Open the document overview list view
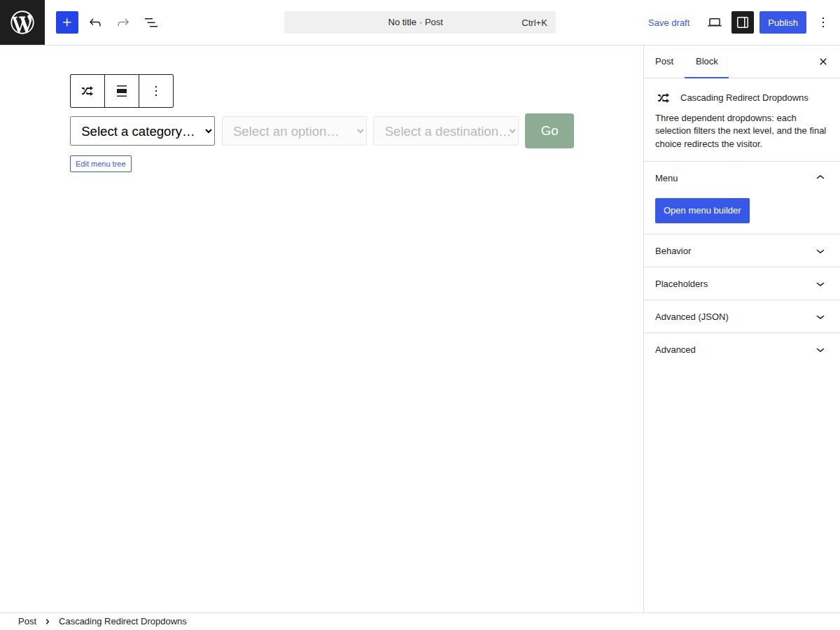 click(151, 22)
